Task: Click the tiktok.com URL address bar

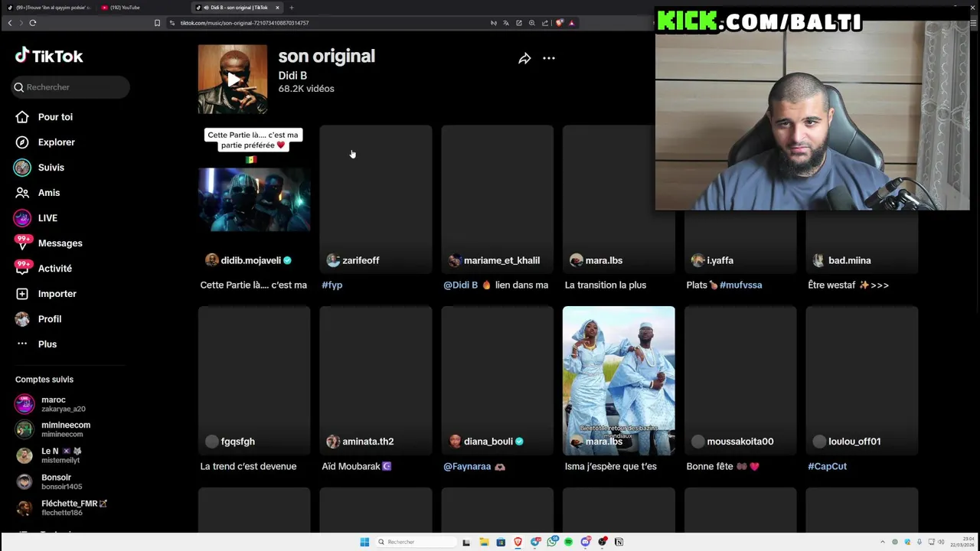Action: (245, 23)
